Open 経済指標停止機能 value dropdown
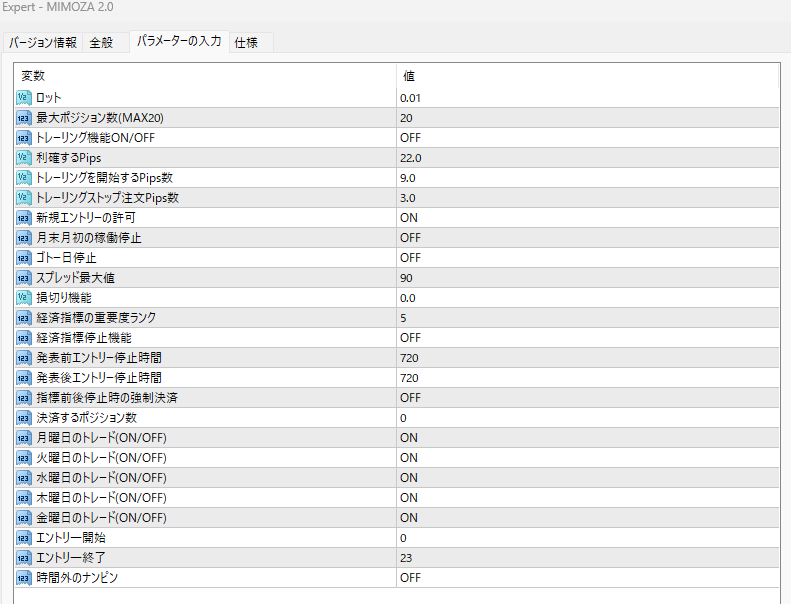 point(409,337)
